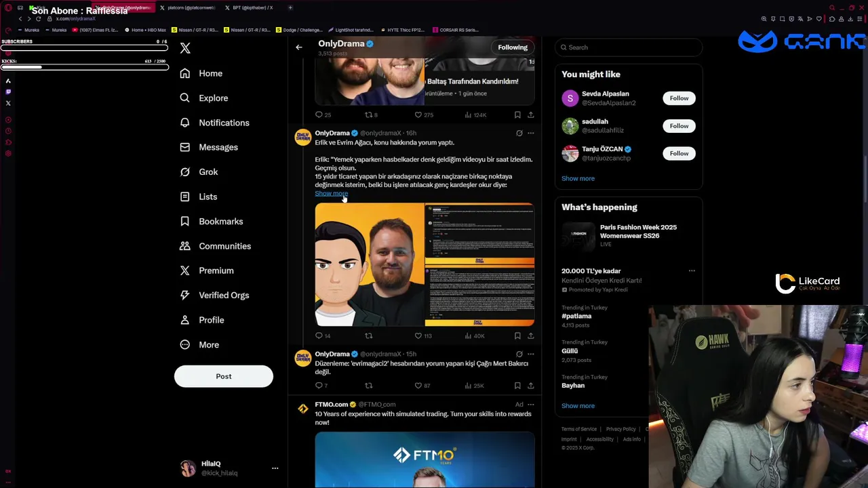
Task: Open the FTMO ad banner image
Action: coord(425,460)
